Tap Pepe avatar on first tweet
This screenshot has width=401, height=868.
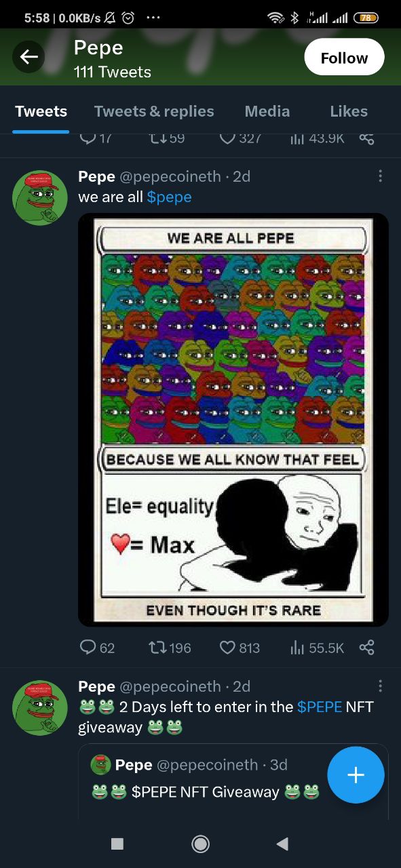coord(40,197)
